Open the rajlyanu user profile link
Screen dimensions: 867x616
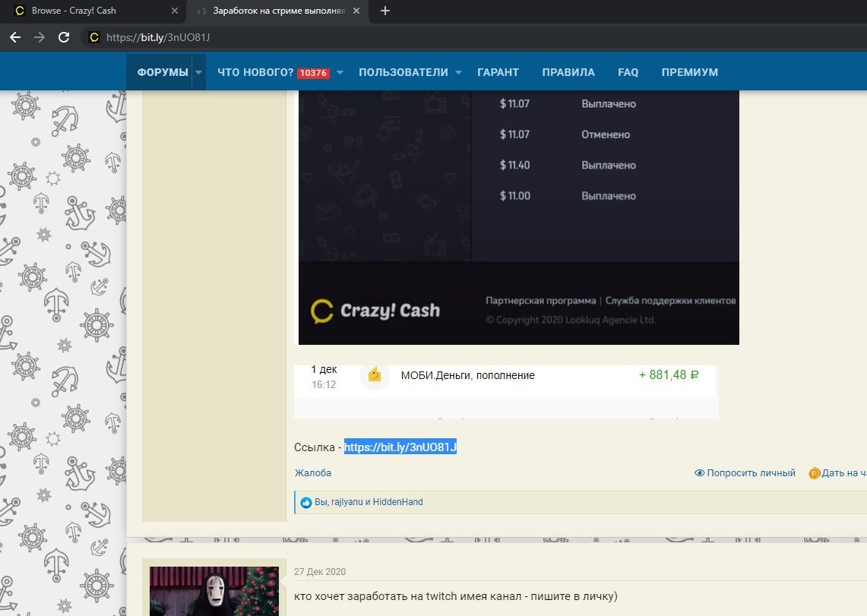[x=346, y=501]
